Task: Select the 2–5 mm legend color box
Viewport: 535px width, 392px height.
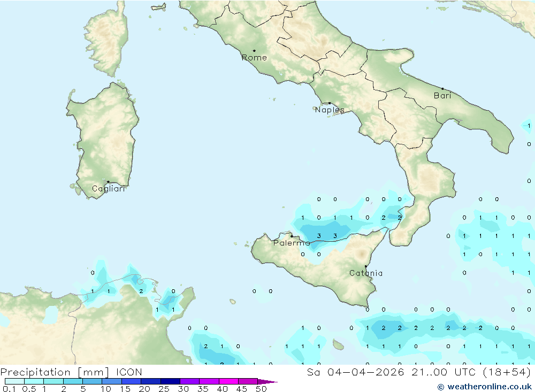Action: tap(73, 381)
